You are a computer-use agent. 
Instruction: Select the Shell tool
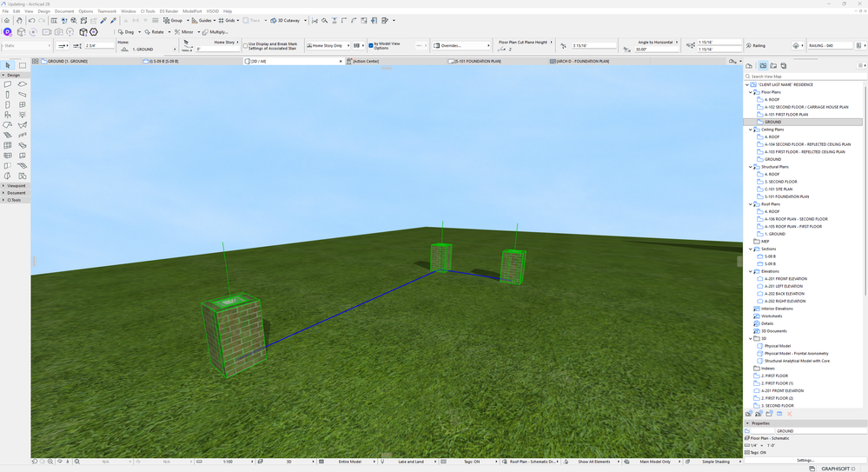(22, 125)
